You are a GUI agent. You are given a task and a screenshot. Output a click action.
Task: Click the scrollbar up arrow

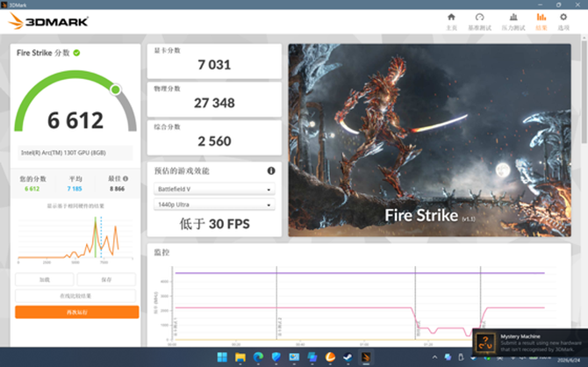point(584,38)
